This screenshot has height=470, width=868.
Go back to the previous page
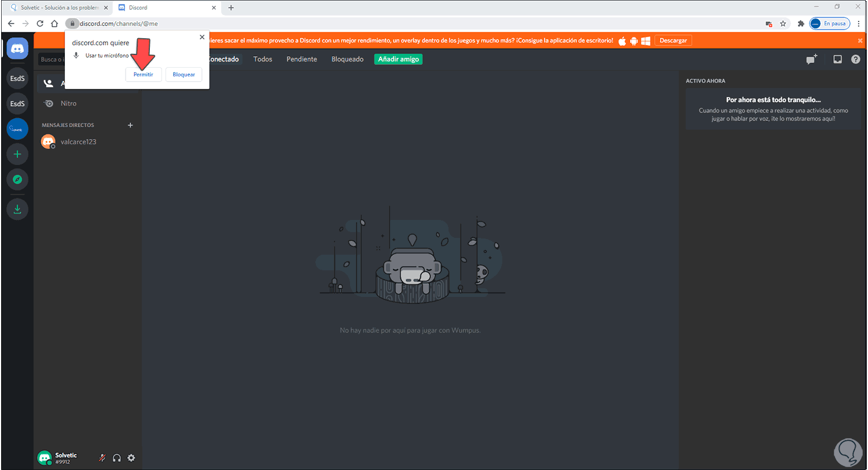10,24
